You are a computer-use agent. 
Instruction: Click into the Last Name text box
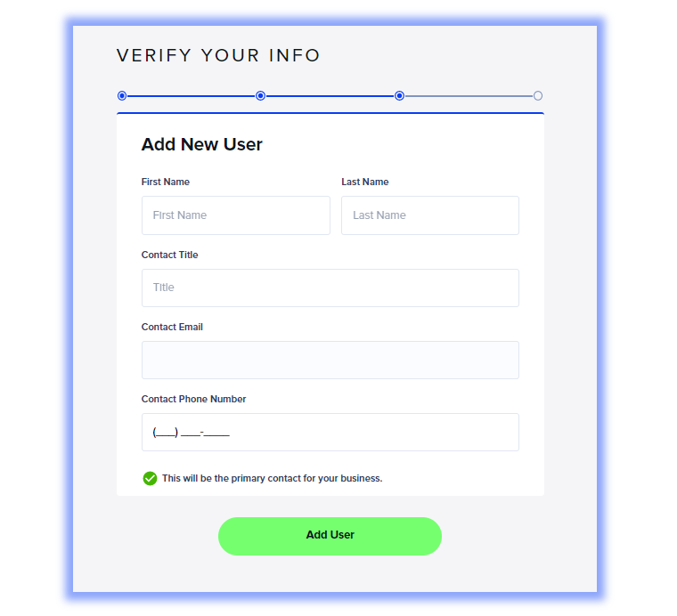tap(429, 215)
